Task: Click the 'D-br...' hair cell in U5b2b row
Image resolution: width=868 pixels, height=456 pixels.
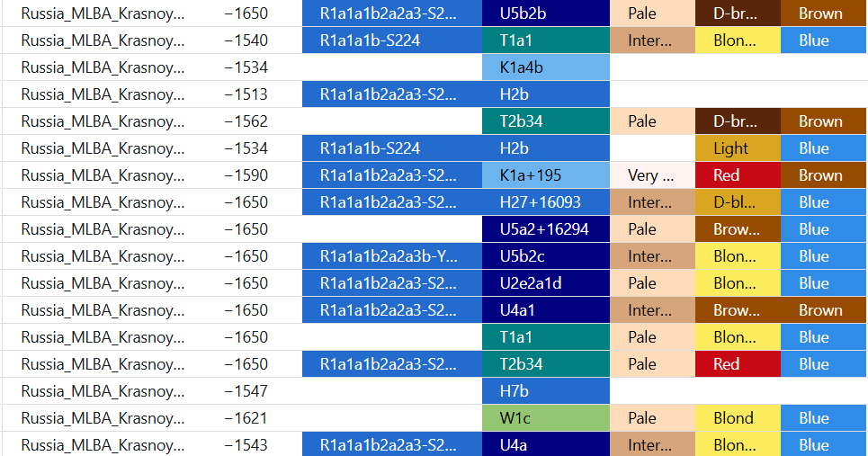Action: [738, 13]
